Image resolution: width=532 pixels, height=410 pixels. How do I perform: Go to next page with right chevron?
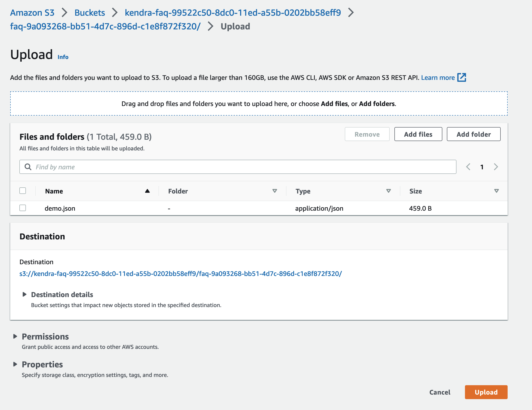pos(496,167)
